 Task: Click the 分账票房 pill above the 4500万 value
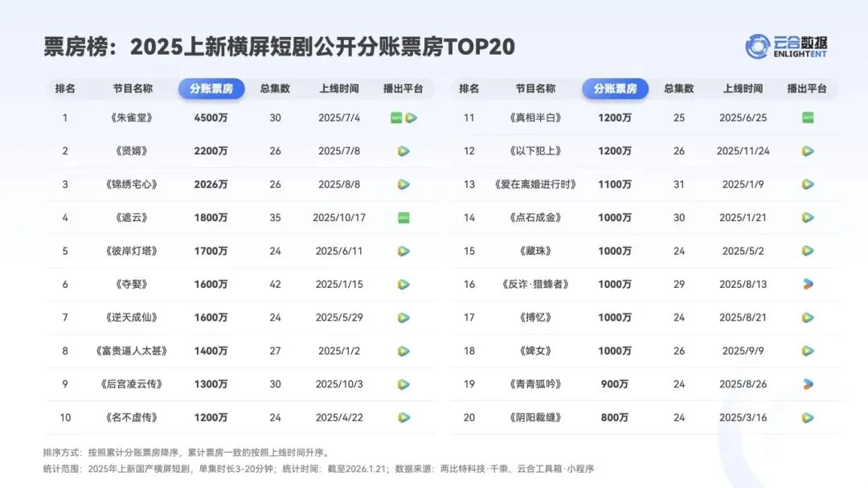coord(211,88)
